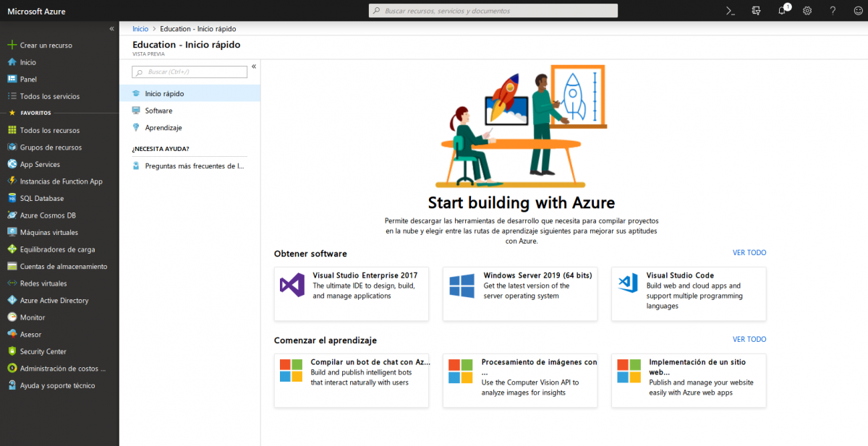Image resolution: width=868 pixels, height=446 pixels.
Task: Open the Help menu
Action: [x=833, y=11]
